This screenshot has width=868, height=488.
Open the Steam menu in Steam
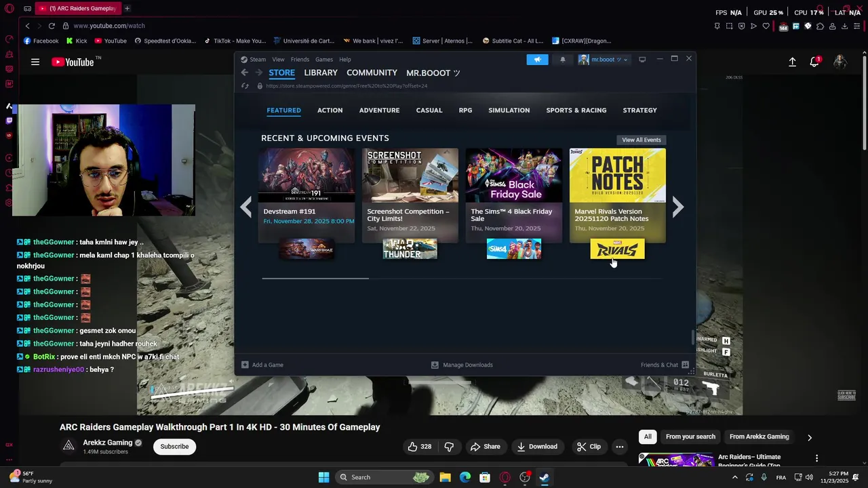coord(258,60)
